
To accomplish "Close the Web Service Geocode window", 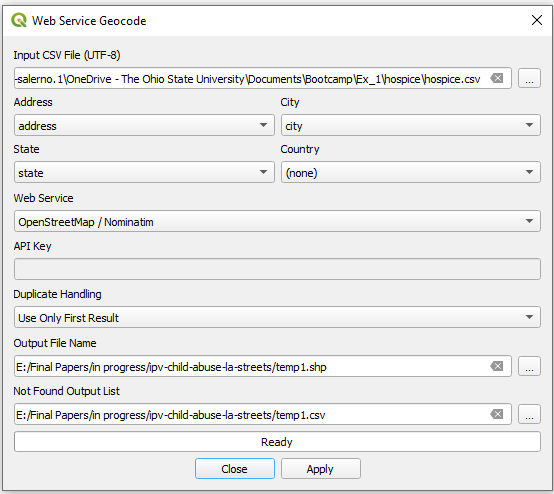I will [537, 20].
